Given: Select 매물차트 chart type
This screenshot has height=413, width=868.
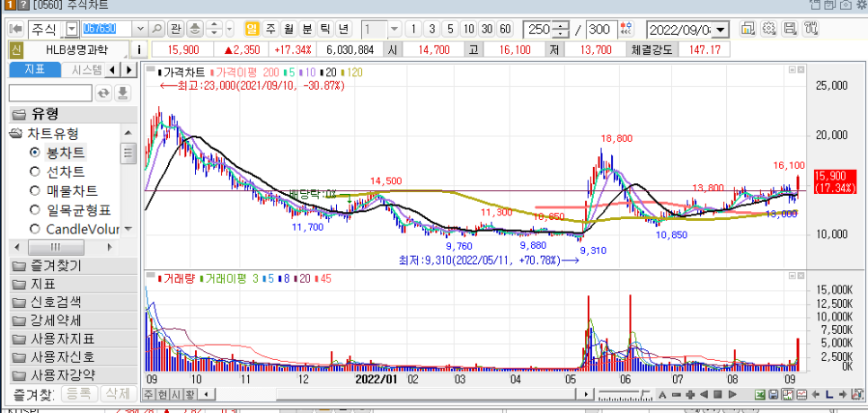Looking at the screenshot, I should (x=64, y=191).
